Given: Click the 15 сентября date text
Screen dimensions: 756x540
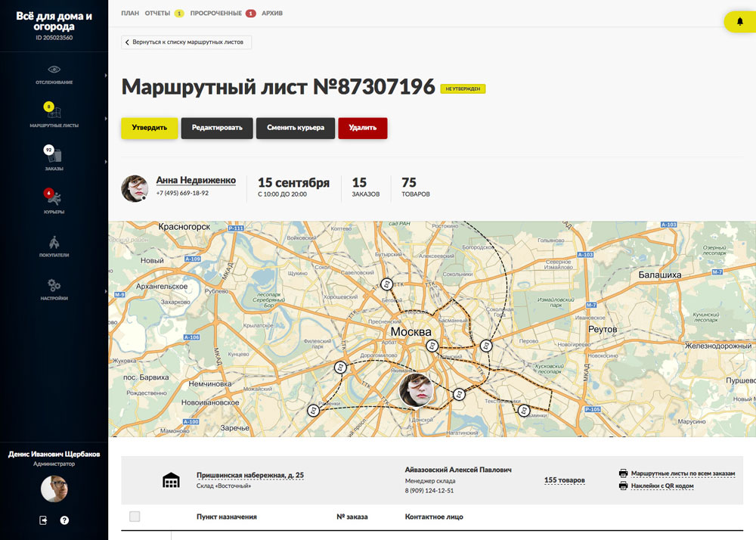Looking at the screenshot, I should point(293,183).
